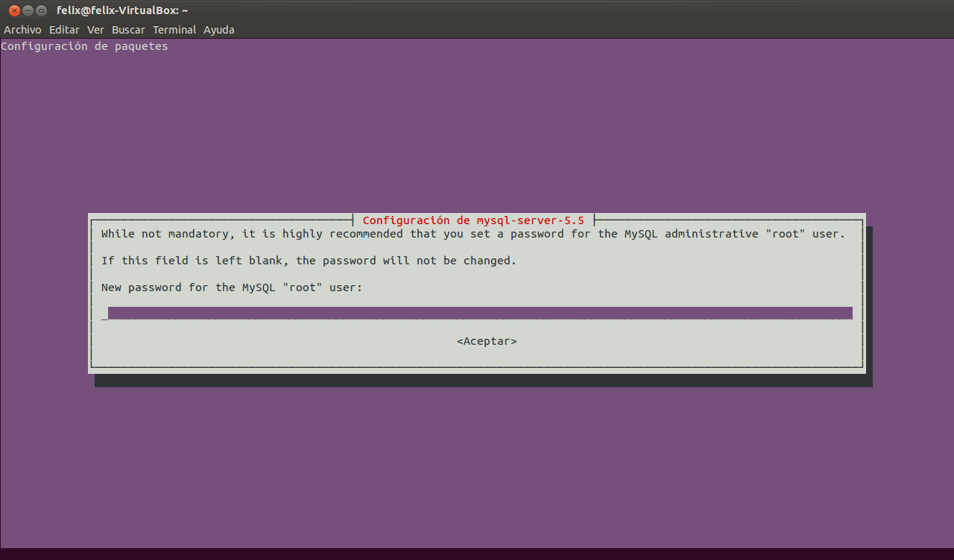This screenshot has width=954, height=560.
Task: Click the 'If this field is left blank' line
Action: coord(309,261)
